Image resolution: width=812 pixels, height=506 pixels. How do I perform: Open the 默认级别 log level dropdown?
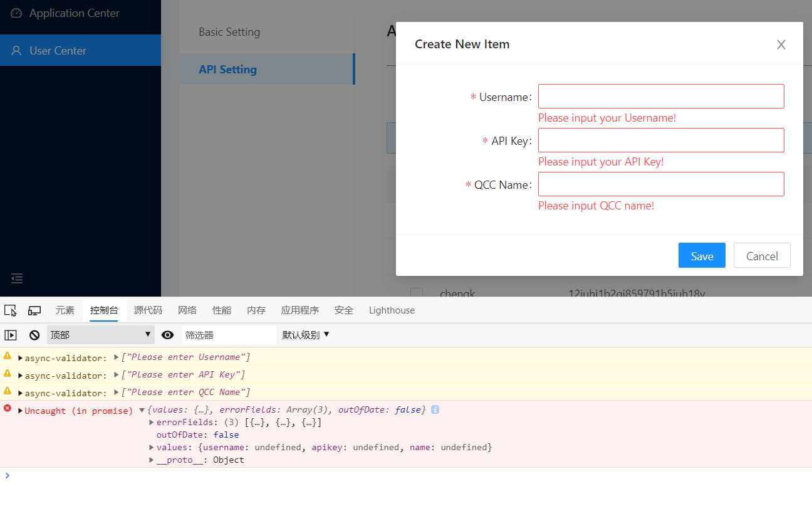click(305, 334)
